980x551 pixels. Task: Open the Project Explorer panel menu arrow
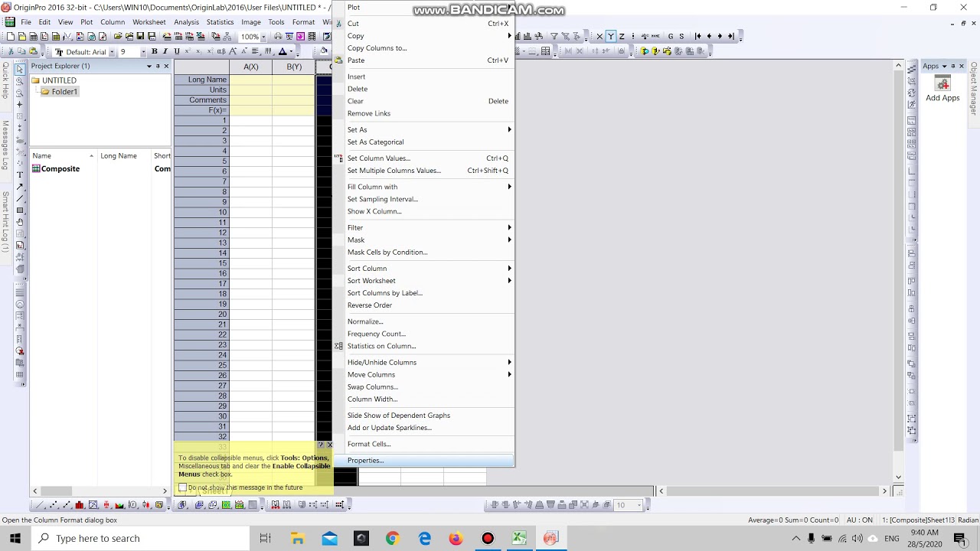149,66
